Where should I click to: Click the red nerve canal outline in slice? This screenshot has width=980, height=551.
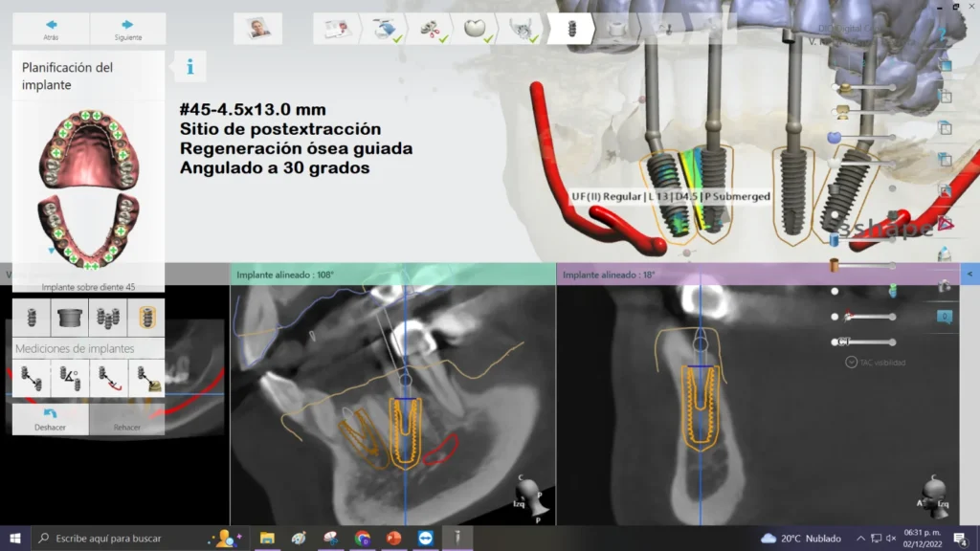(x=440, y=450)
